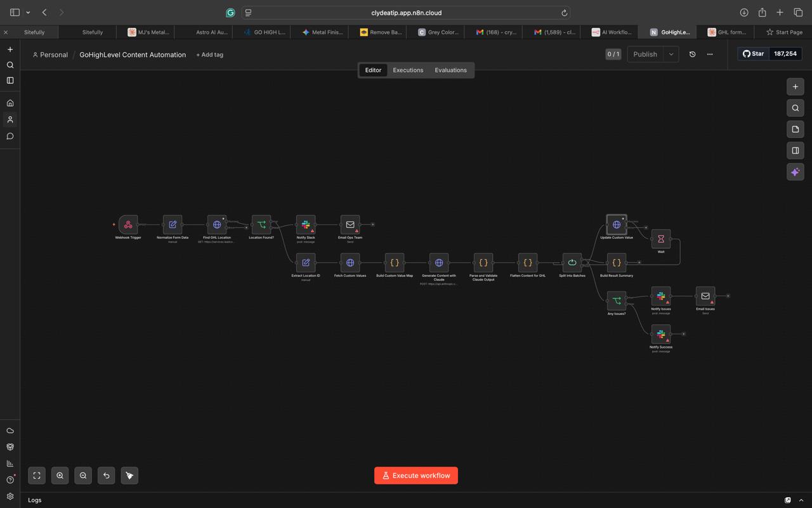Image resolution: width=812 pixels, height=508 pixels.
Task: Open the Update Custom Value node
Action: pos(617,225)
